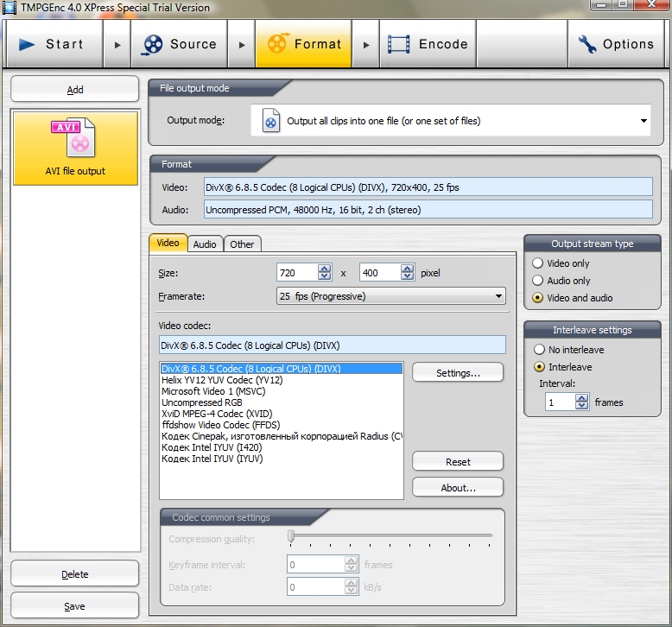Click the width field showing 720
Screen dimensions: 672x627
pos(297,273)
